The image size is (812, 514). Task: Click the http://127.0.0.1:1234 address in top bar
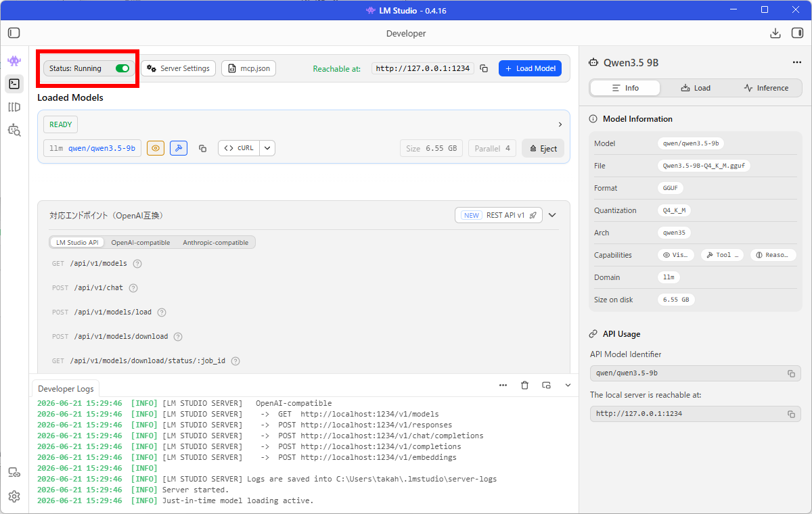[423, 68]
